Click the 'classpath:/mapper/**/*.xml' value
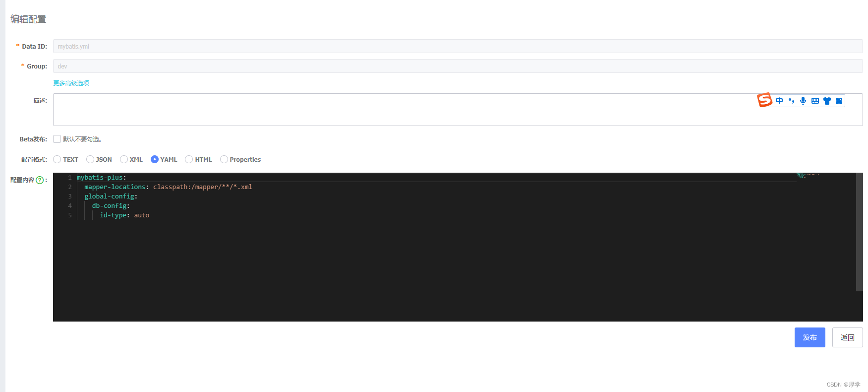Image resolution: width=868 pixels, height=392 pixels. (x=203, y=187)
